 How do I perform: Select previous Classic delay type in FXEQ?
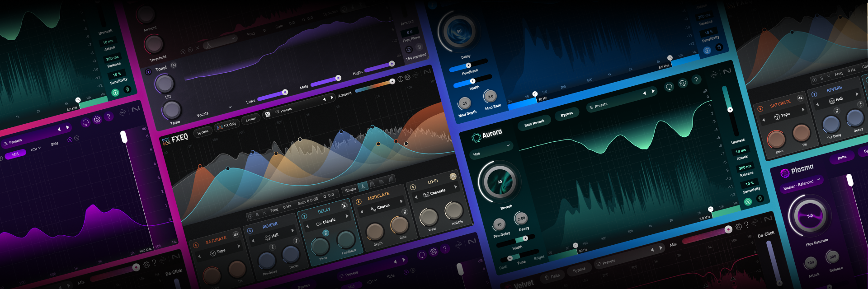(307, 226)
